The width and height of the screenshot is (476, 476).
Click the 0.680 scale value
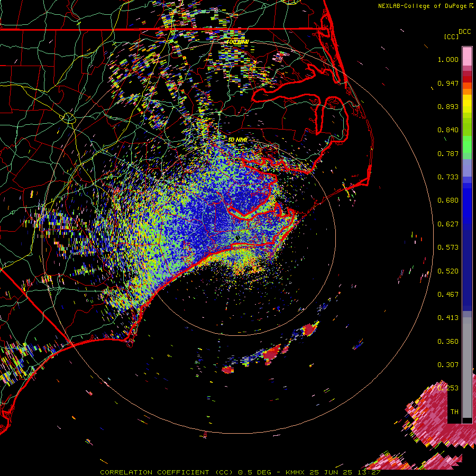point(448,200)
